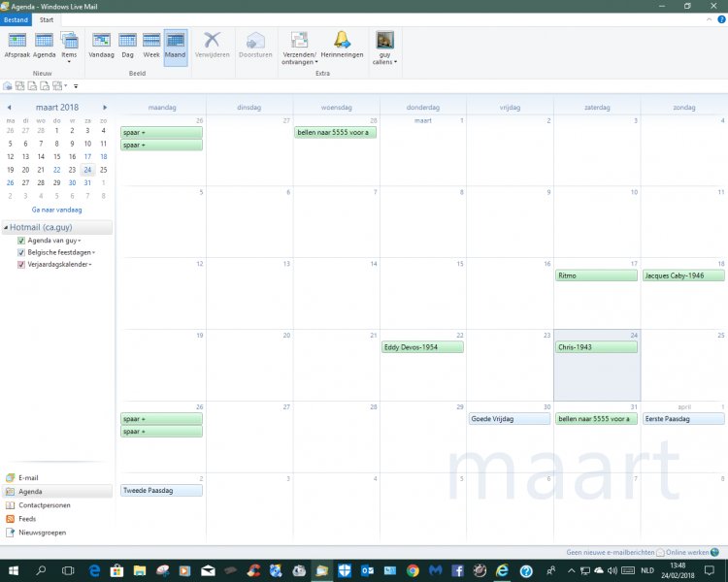Toggle Verjaardagskalender checkbox
The height and width of the screenshot is (582, 728).
(x=21, y=265)
